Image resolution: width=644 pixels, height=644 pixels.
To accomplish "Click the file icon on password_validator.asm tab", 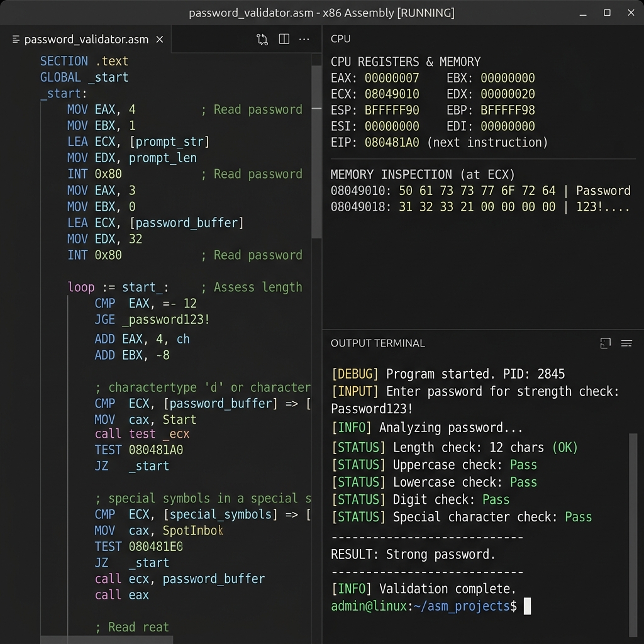I will coord(16,40).
